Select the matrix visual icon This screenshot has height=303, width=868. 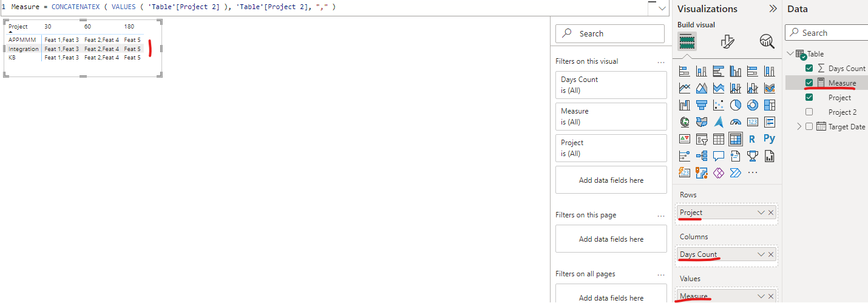[x=736, y=139]
